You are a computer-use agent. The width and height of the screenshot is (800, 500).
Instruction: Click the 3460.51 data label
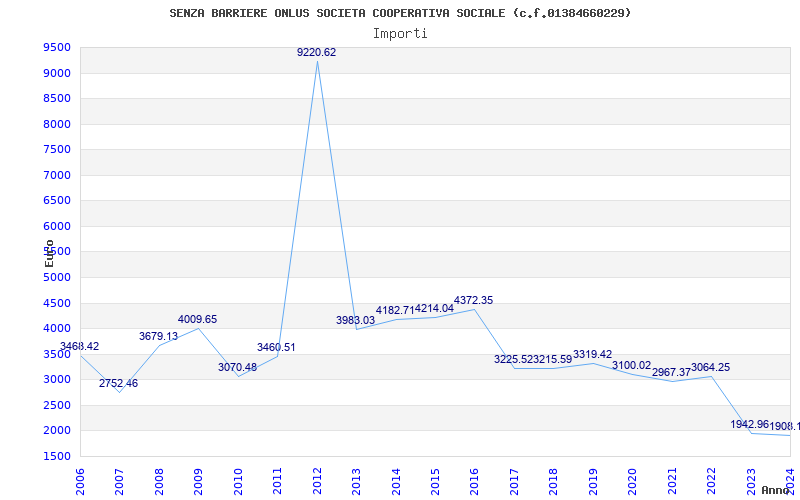(276, 348)
